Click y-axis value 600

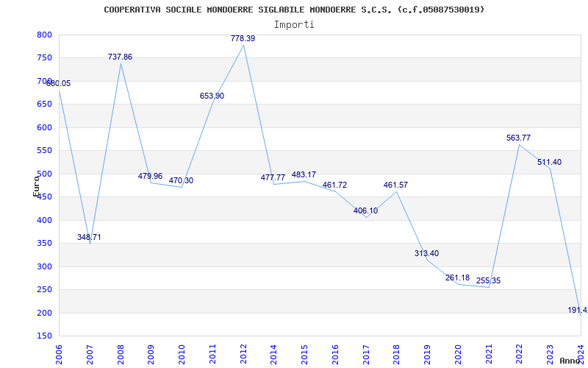[44, 127]
